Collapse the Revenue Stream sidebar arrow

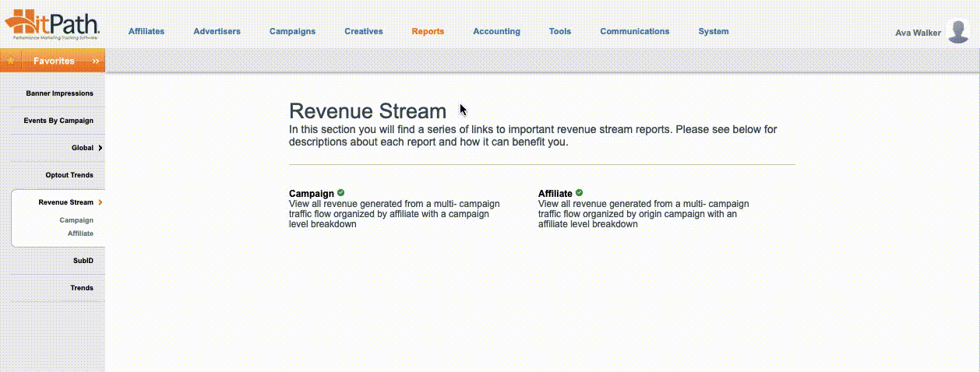100,202
